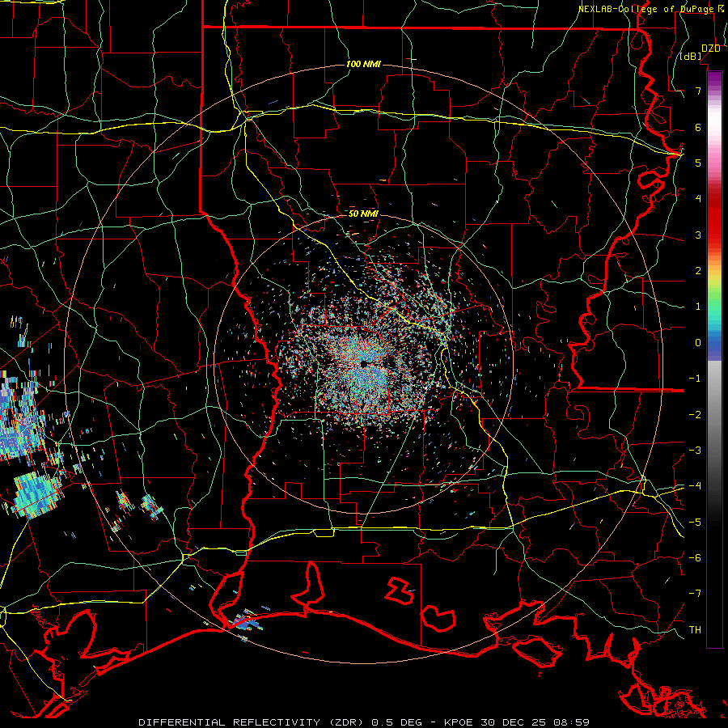Click the 6 value on the color scale
Viewport: 728px width, 728px height.
[698, 127]
